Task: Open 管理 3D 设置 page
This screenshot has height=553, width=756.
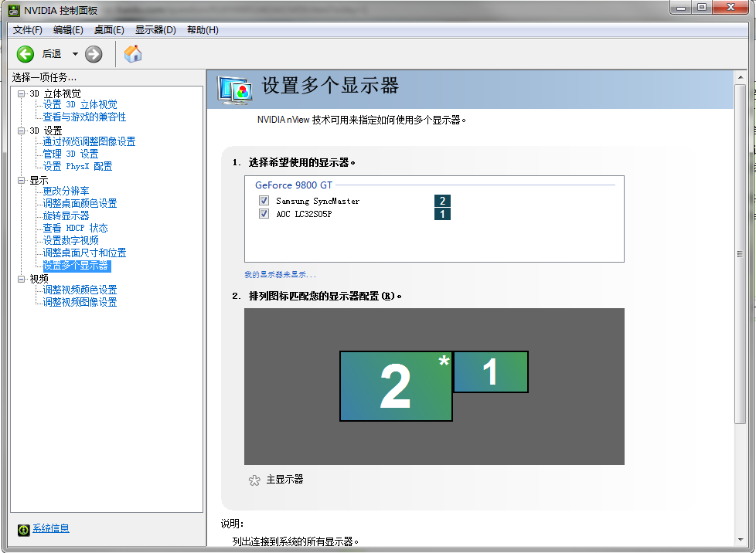Action: 70,154
